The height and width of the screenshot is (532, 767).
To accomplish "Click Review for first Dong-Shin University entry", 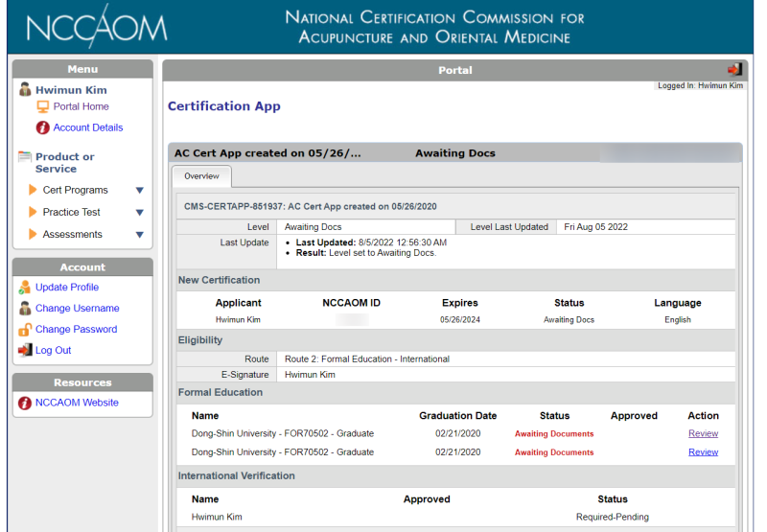I will click(703, 434).
